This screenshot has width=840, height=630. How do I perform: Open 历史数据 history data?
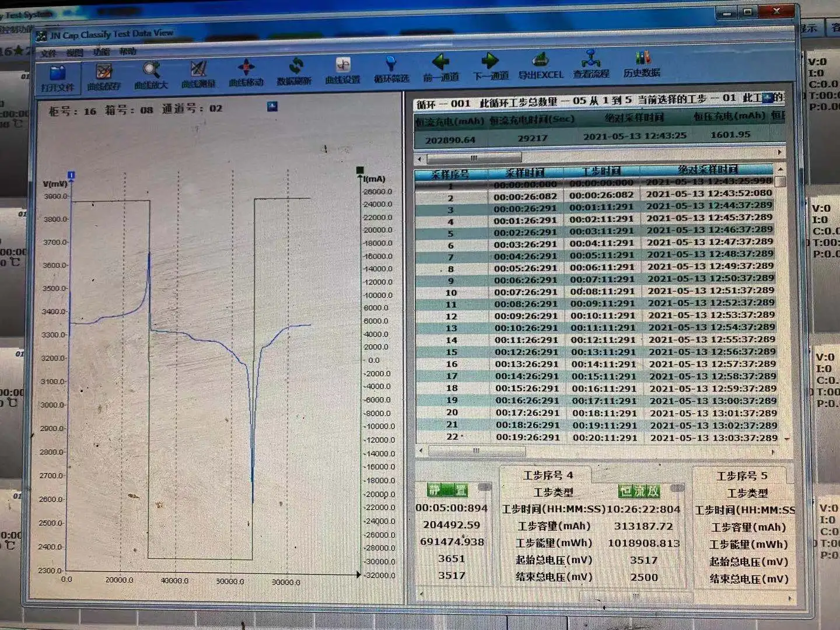pyautogui.click(x=642, y=64)
